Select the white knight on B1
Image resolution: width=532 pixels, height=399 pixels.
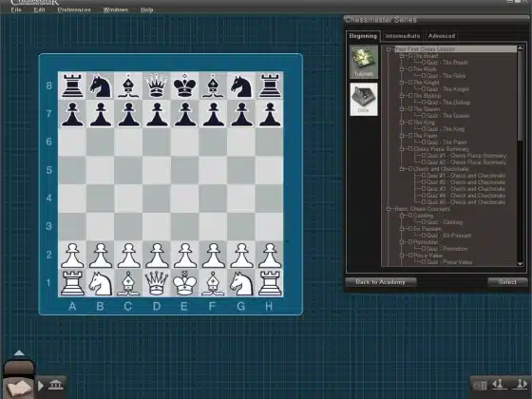click(x=101, y=283)
